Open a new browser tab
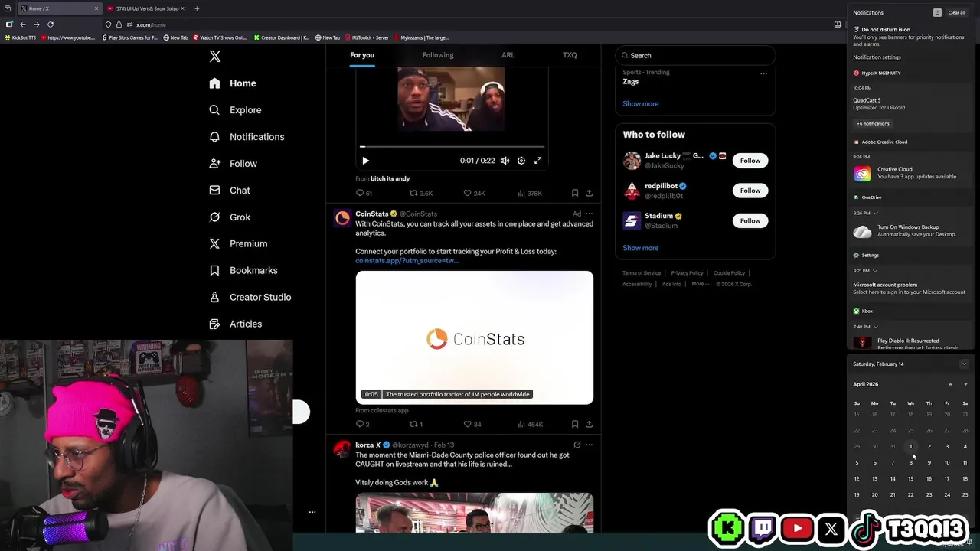 point(197,8)
